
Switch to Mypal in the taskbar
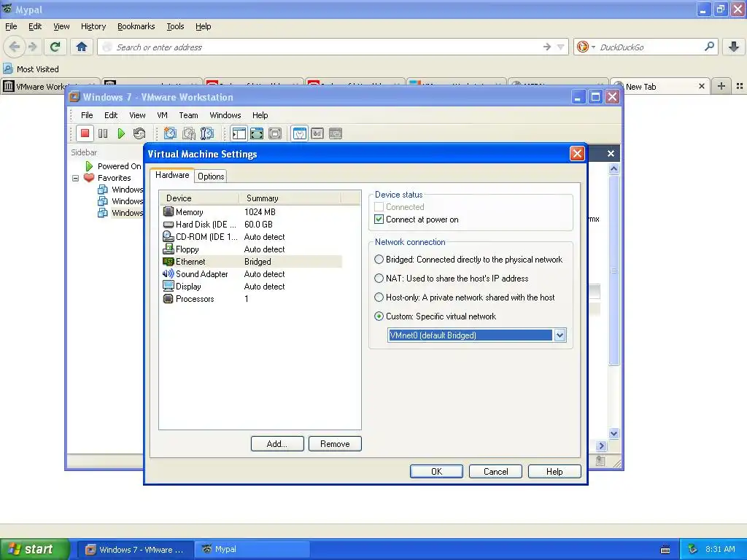pyautogui.click(x=252, y=549)
